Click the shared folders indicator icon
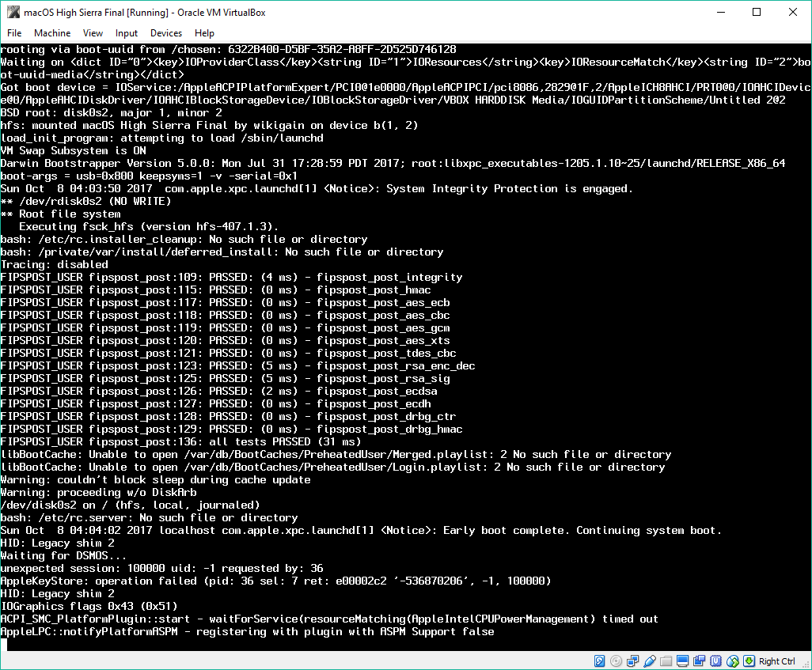The image size is (812, 670). 666,661
